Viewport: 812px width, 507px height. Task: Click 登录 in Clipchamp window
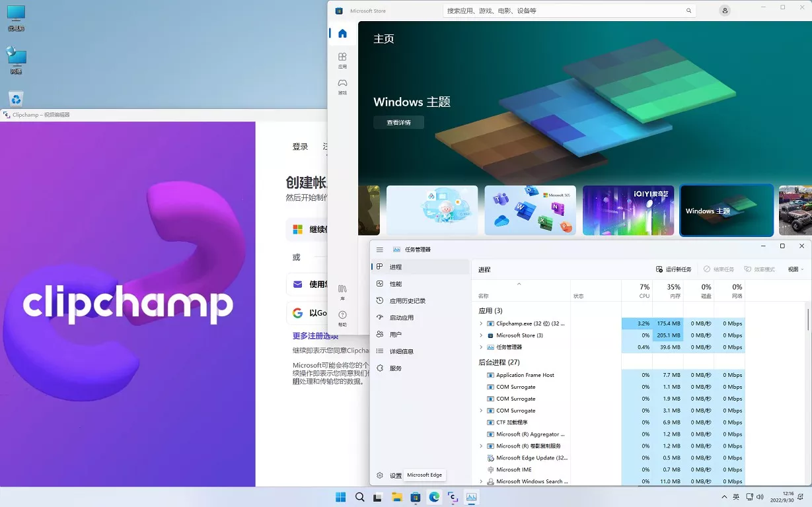(300, 147)
